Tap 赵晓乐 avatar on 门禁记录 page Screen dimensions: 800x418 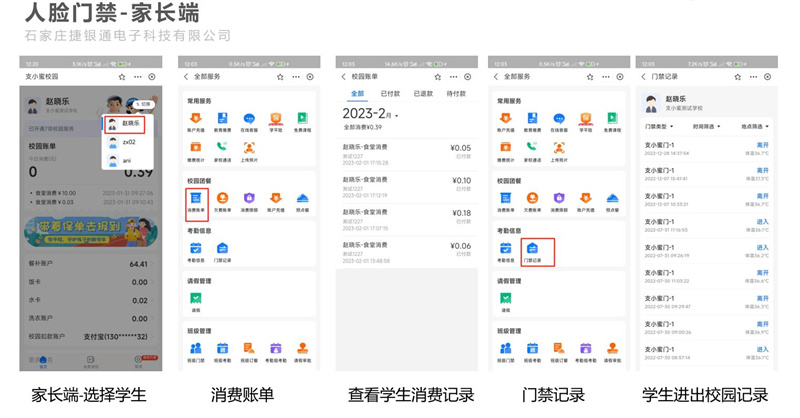(x=651, y=103)
